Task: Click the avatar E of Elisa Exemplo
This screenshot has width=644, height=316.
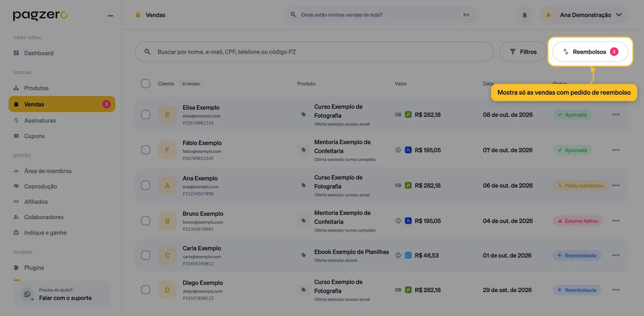Action: (x=167, y=115)
